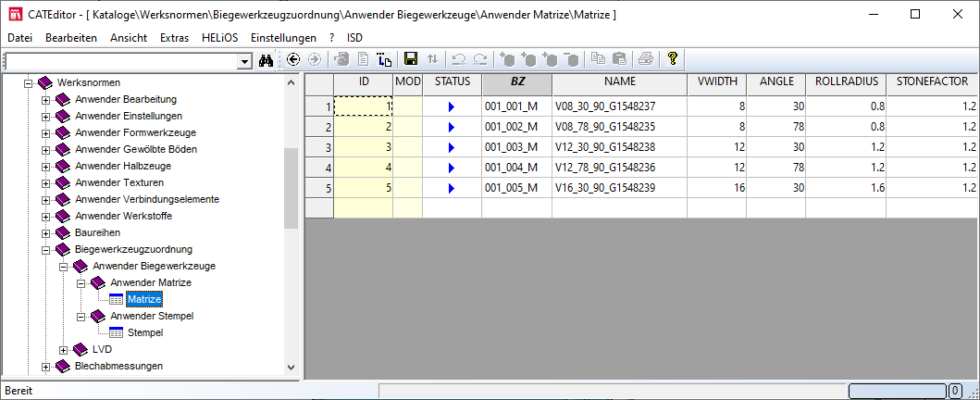Click the navigate back arrow icon
Image resolution: width=980 pixels, height=400 pixels.
pyautogui.click(x=293, y=59)
